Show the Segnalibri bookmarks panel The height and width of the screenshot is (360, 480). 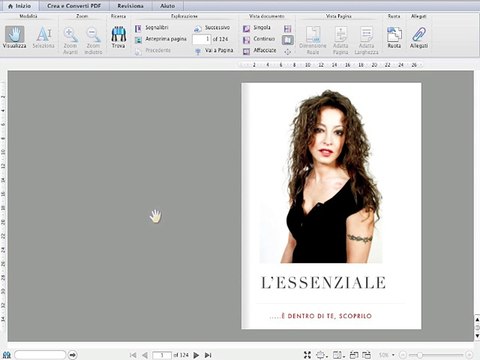(152, 28)
